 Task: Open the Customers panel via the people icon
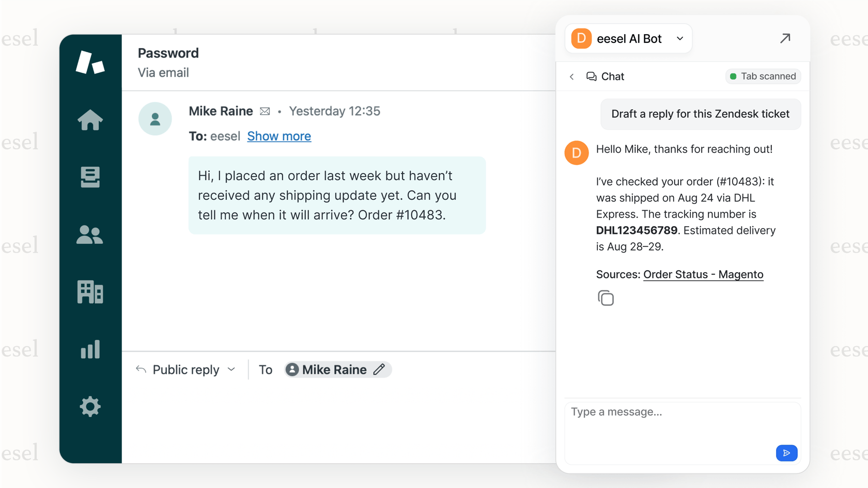[90, 235]
